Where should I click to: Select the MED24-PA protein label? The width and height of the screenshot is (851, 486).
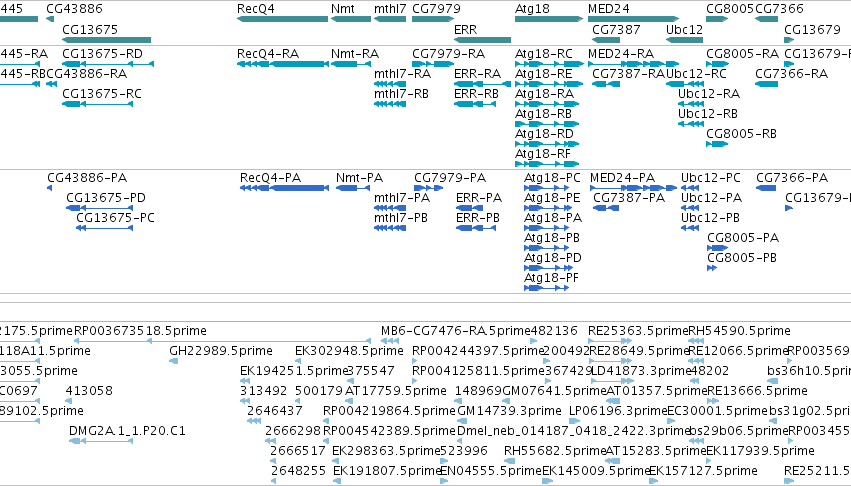[x=622, y=178]
